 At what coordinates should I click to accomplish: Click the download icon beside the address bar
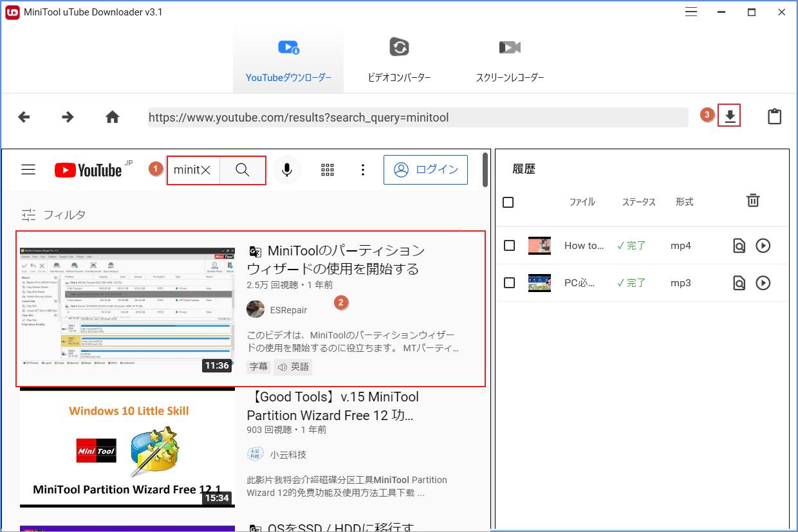728,116
